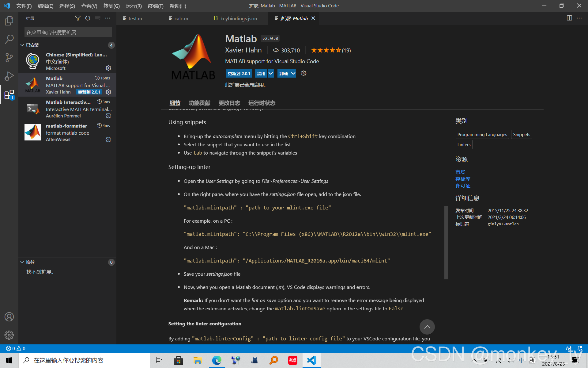Collapse the 已安装 extensions section

(22, 45)
